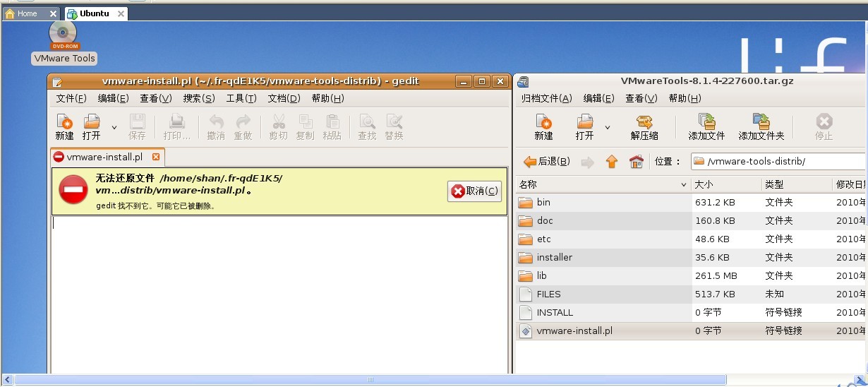Viewport: 868px width, 387px height.
Task: Click the 取消(C) cancel button
Action: pyautogui.click(x=474, y=191)
